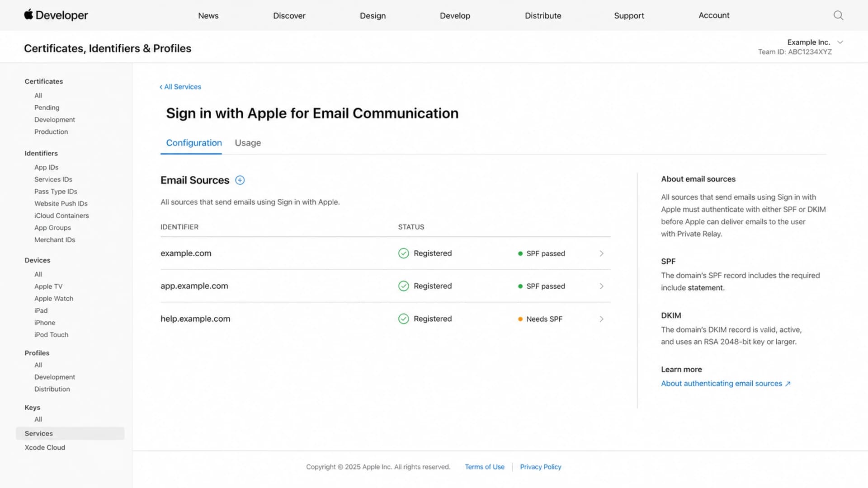Open Xcode Cloud in sidebar
868x488 pixels.
45,447
